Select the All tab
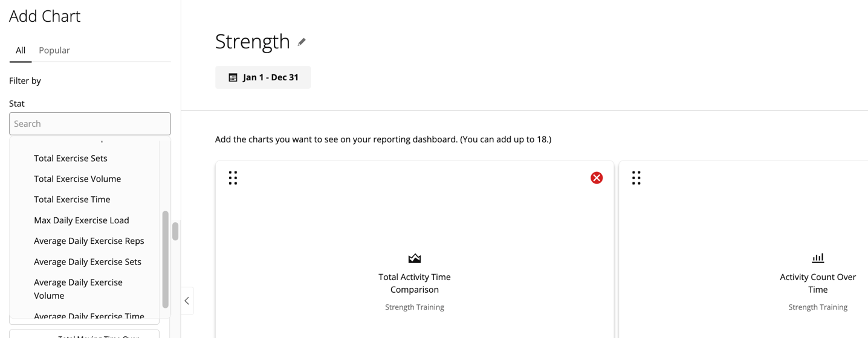This screenshot has width=868, height=338. click(21, 50)
